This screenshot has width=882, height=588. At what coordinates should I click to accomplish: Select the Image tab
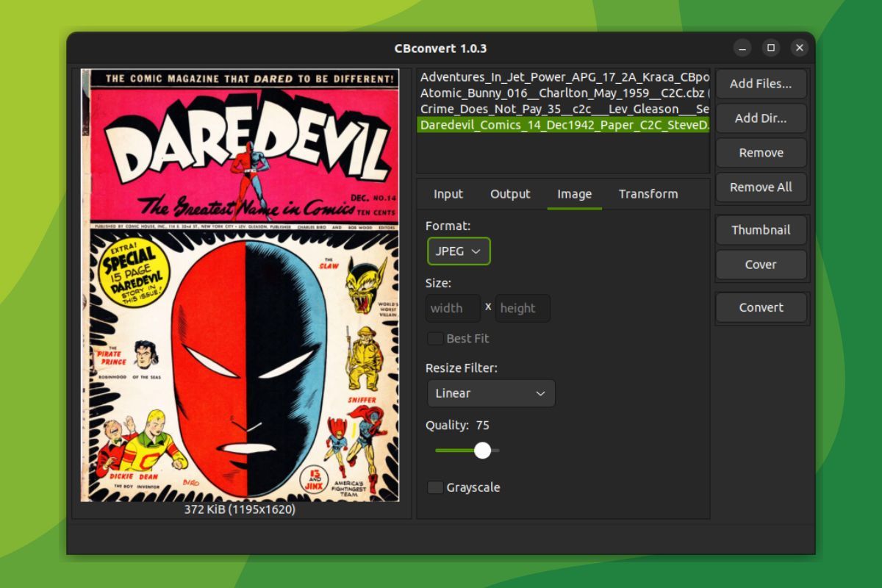pyautogui.click(x=574, y=194)
